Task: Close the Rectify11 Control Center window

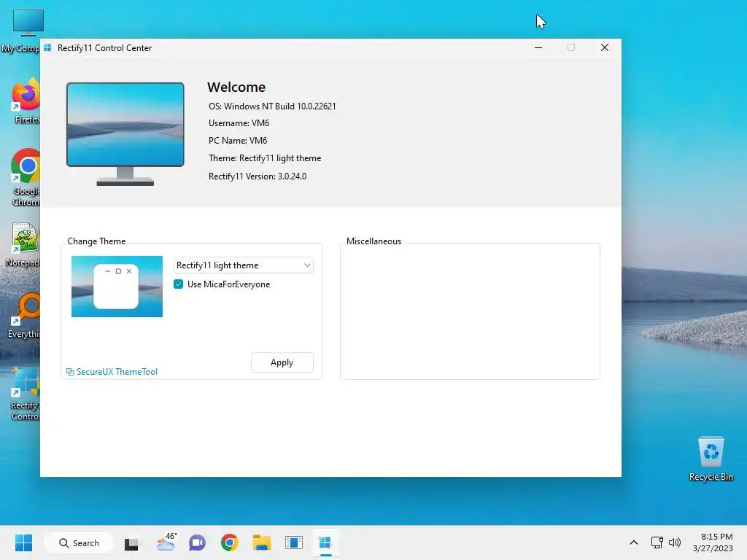Action: pyautogui.click(x=605, y=47)
